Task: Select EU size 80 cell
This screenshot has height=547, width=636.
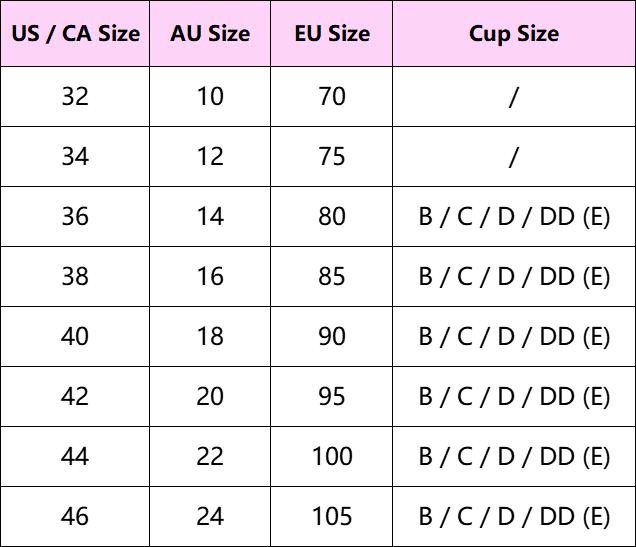Action: click(x=332, y=217)
